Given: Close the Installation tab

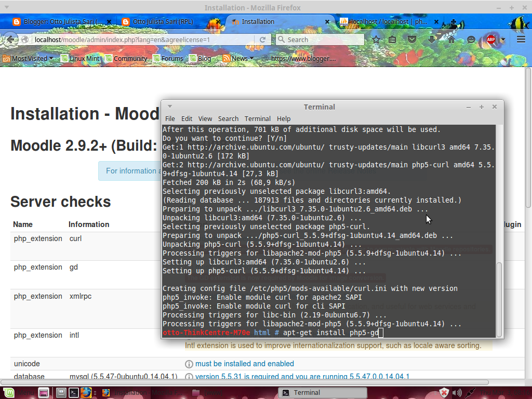Looking at the screenshot, I should tap(327, 22).
